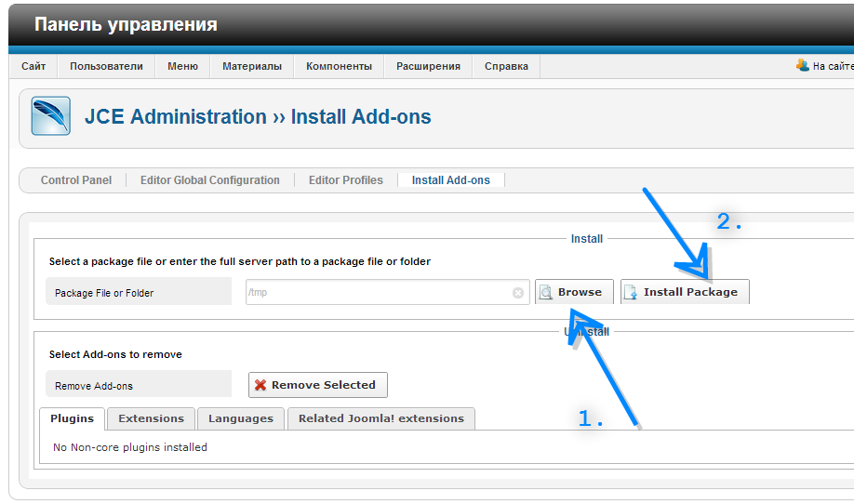The width and height of the screenshot is (854, 504).
Task: Switch to the Languages tab
Action: (x=241, y=418)
